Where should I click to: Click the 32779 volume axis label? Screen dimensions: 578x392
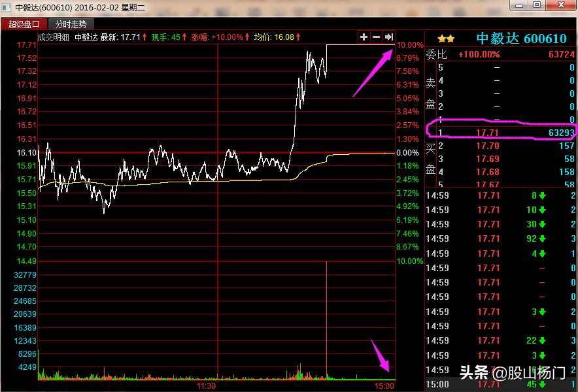tap(25, 274)
